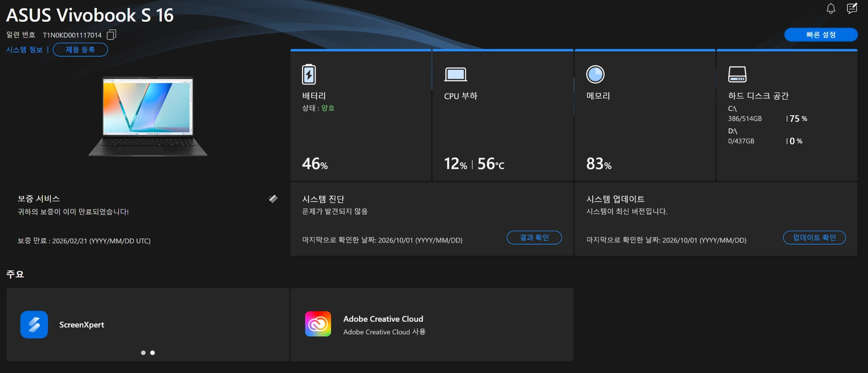Open the notifications bell icon
This screenshot has height=373, width=868.
click(831, 8)
